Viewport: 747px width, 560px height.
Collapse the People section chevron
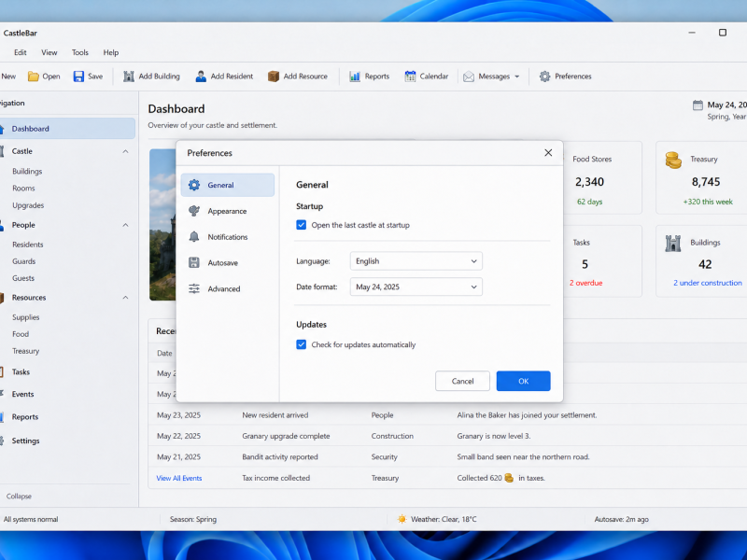(125, 225)
